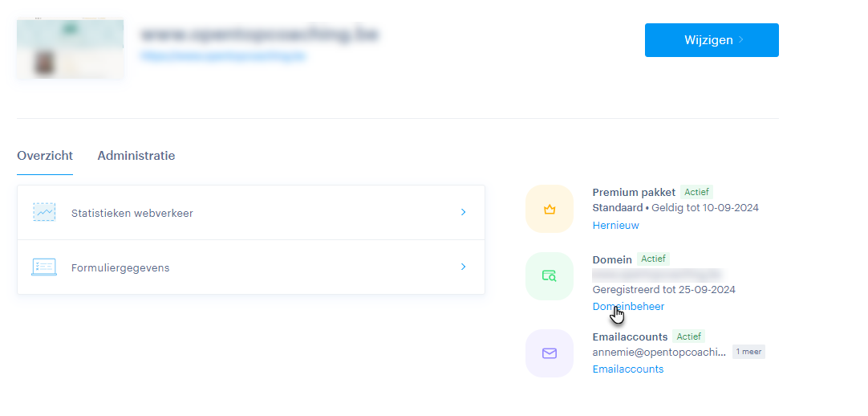This screenshot has height=416, width=868.
Task: Expand the Formuliergegevens chevron arrow
Action: pyautogui.click(x=464, y=267)
